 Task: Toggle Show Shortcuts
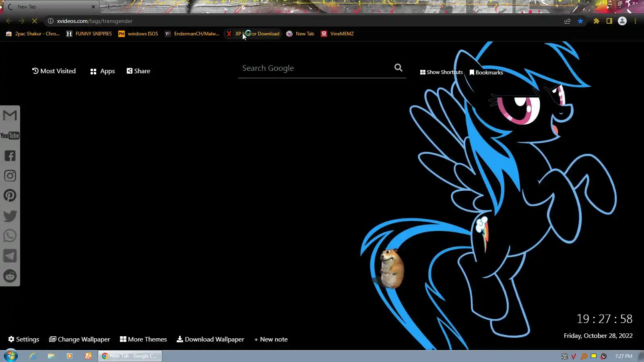coord(442,72)
